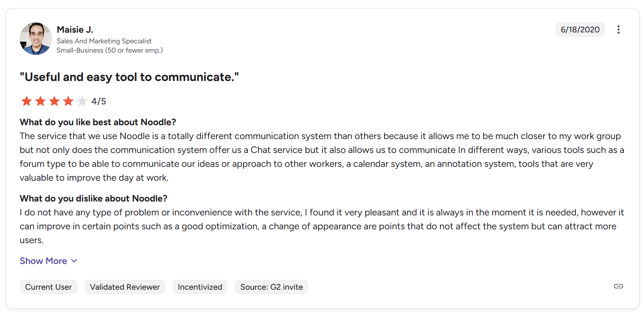Toggle the Validated Reviewer badge
This screenshot has height=314, width=644.
point(125,287)
